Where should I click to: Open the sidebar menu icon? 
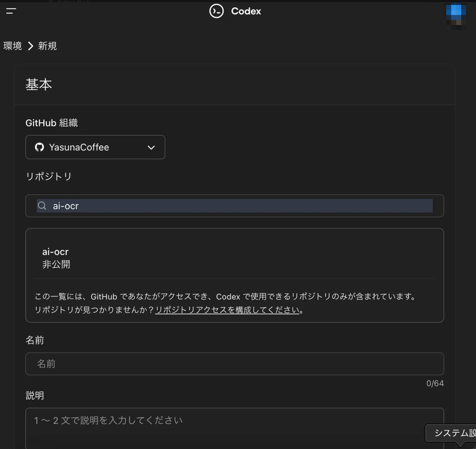[x=11, y=11]
